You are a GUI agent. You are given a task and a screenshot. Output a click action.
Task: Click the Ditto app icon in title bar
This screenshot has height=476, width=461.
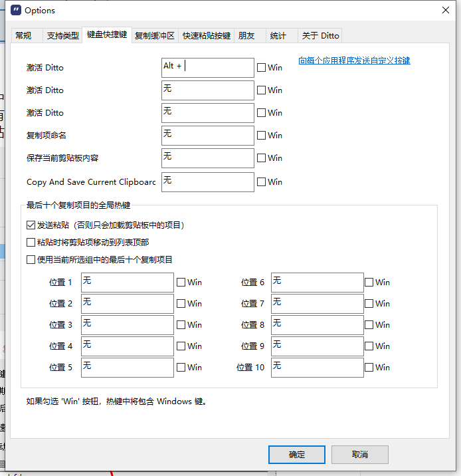(x=16, y=10)
